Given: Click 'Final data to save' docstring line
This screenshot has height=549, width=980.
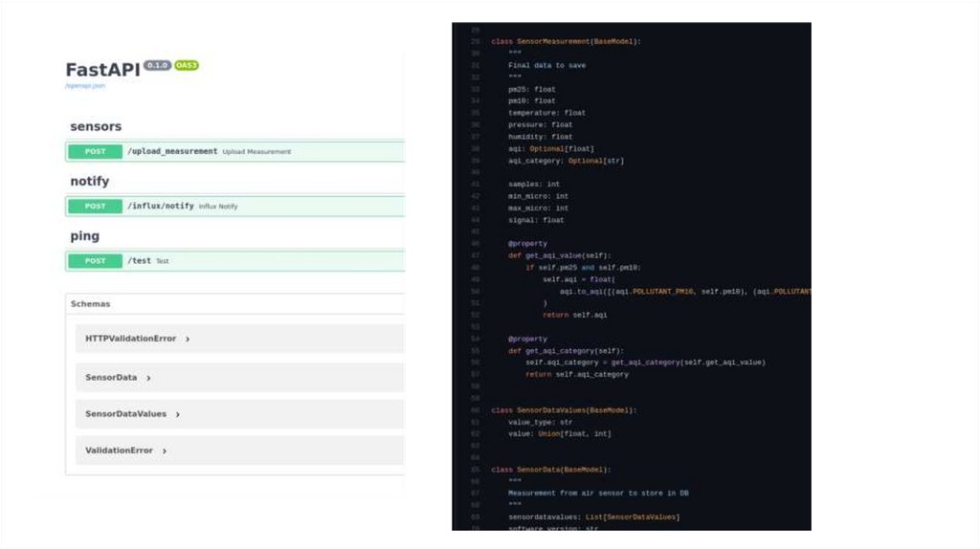Looking at the screenshot, I should click(546, 65).
